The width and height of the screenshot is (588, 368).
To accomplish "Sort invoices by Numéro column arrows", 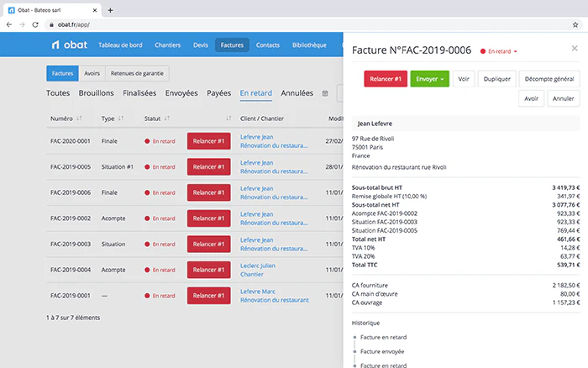I will coord(79,118).
